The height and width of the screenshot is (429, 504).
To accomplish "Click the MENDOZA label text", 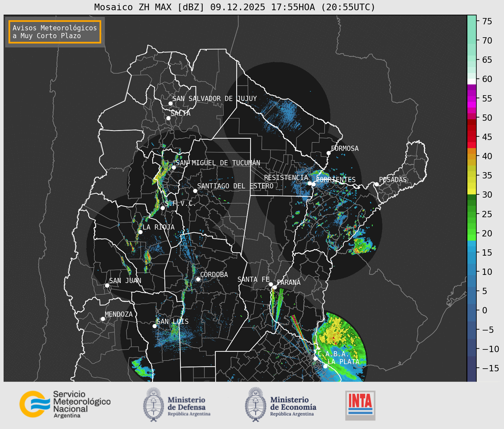I will (x=119, y=314).
